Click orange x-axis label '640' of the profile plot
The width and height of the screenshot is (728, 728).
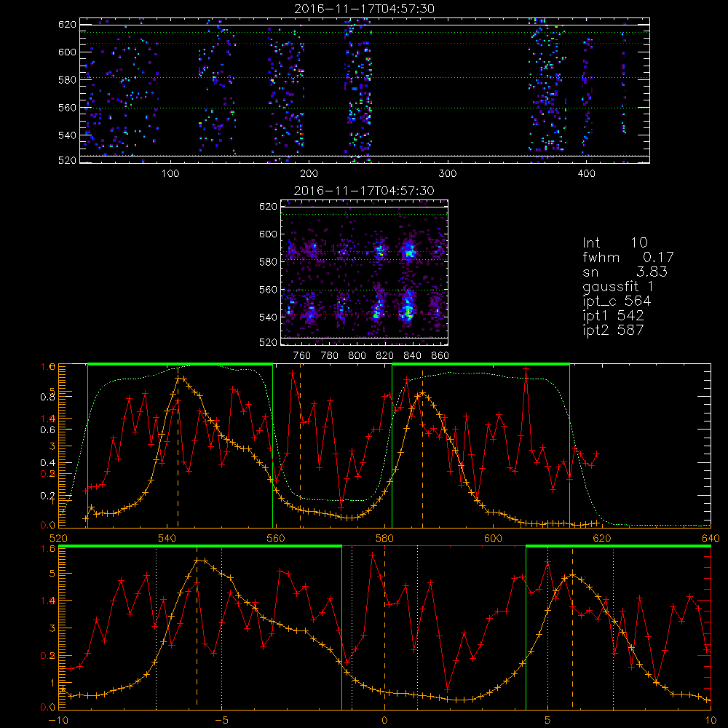click(x=711, y=538)
